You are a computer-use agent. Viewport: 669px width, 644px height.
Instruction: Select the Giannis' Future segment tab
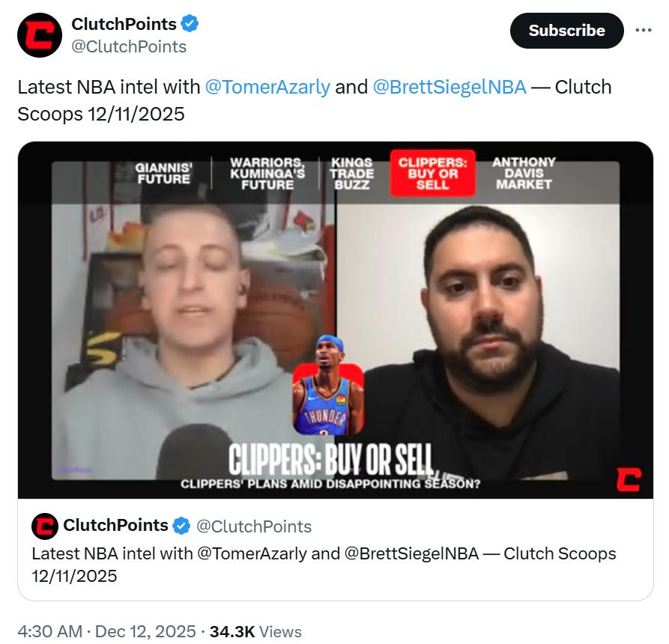(164, 173)
